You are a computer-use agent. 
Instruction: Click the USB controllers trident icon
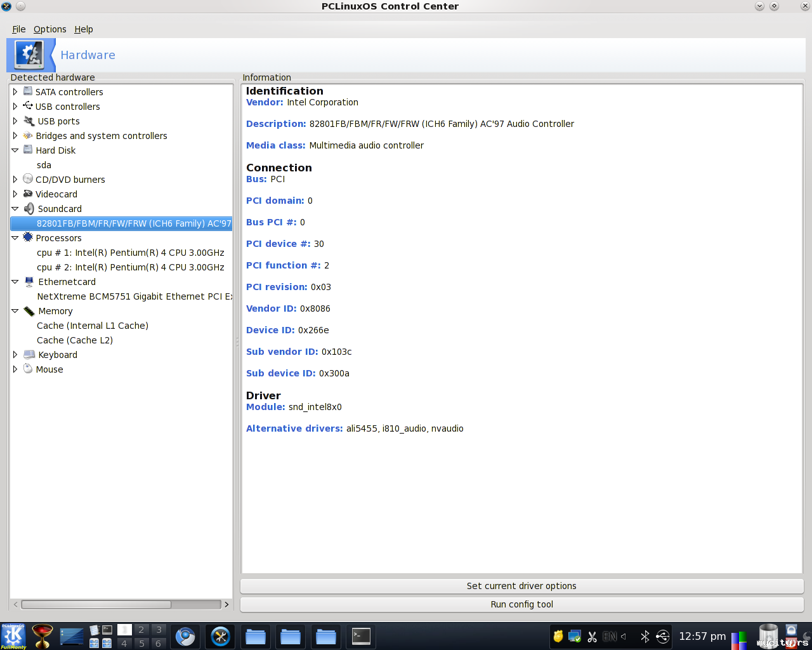point(28,106)
